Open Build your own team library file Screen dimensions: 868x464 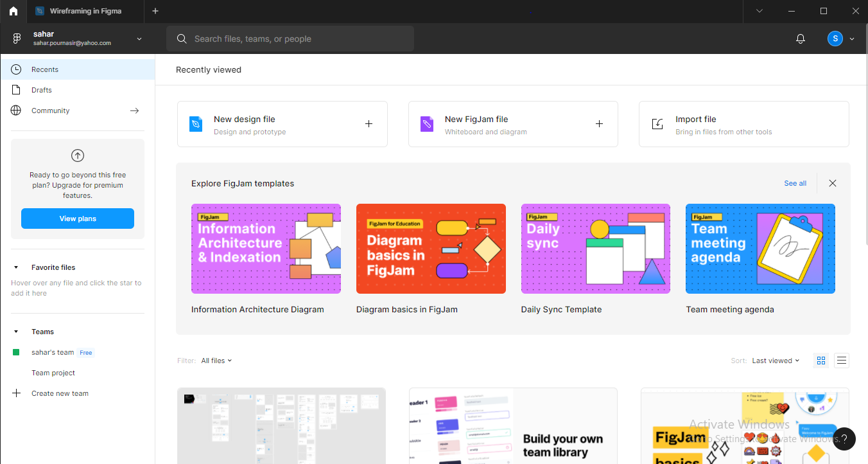click(513, 425)
